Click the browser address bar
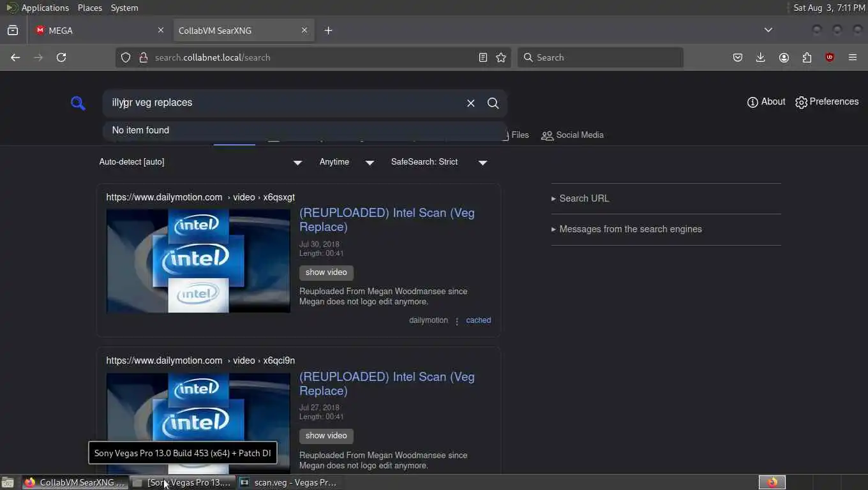 (x=313, y=57)
